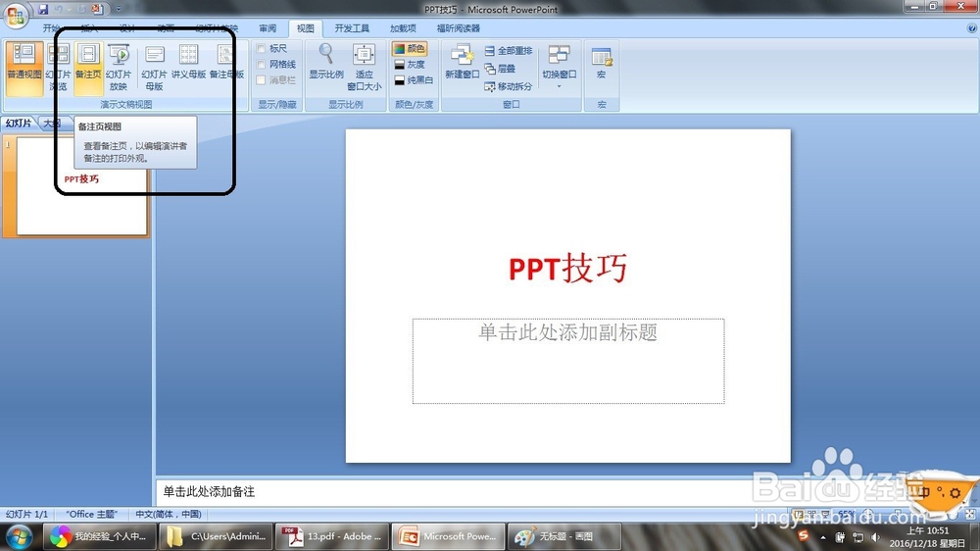Click the status bar slide show icon

click(825, 514)
